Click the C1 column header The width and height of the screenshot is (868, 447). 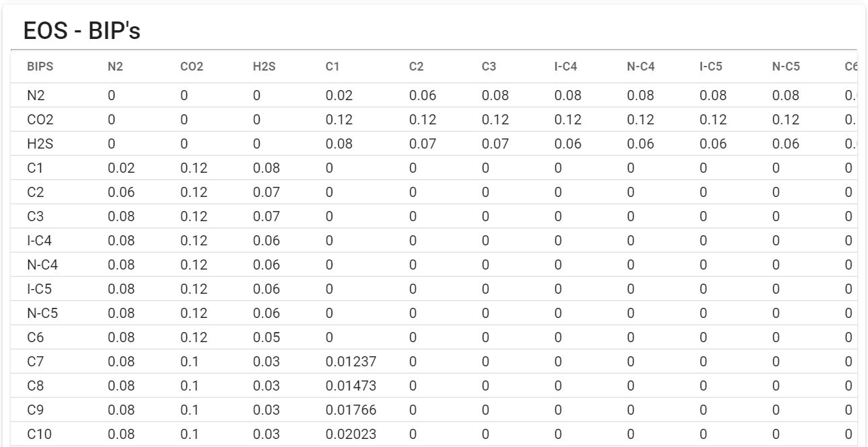[x=332, y=67]
